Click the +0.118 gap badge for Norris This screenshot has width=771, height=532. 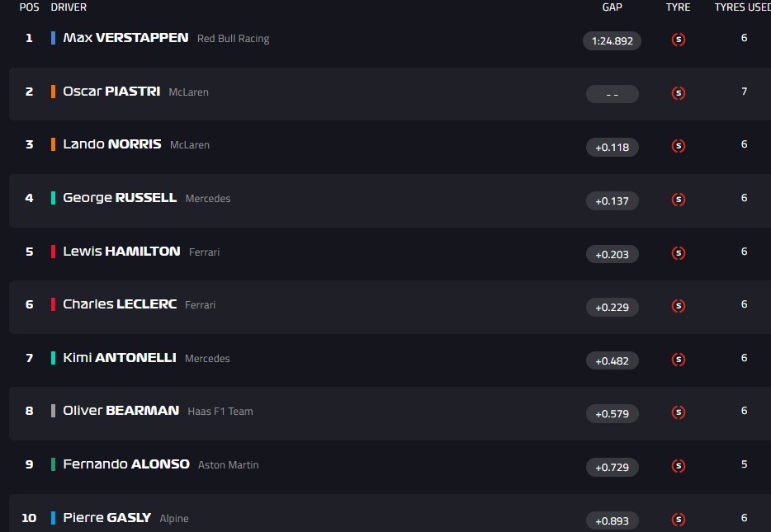(612, 148)
